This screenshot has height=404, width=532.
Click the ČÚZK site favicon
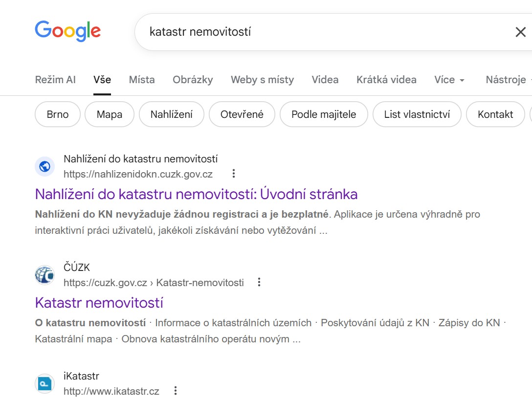pyautogui.click(x=44, y=275)
